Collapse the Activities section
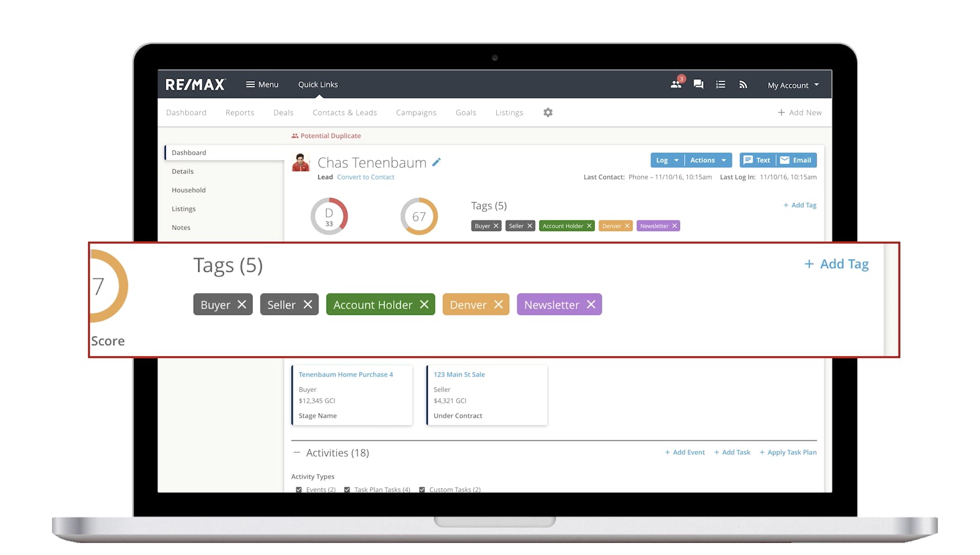 [x=297, y=452]
